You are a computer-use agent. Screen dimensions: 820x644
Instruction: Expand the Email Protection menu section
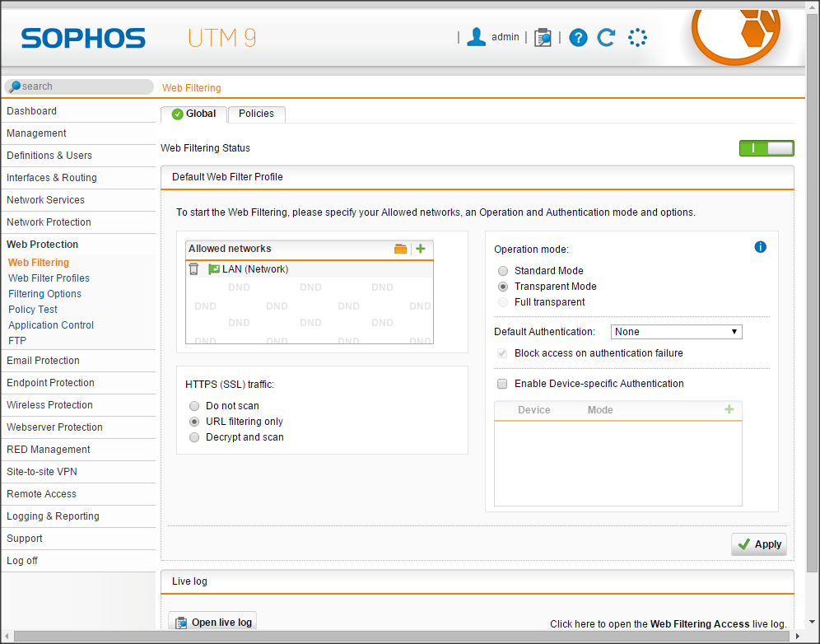[44, 361]
